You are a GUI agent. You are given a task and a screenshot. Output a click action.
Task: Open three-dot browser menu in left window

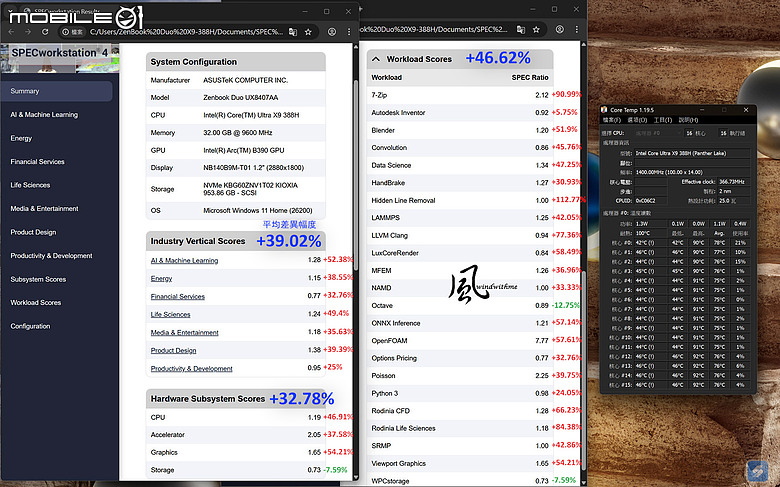349,32
